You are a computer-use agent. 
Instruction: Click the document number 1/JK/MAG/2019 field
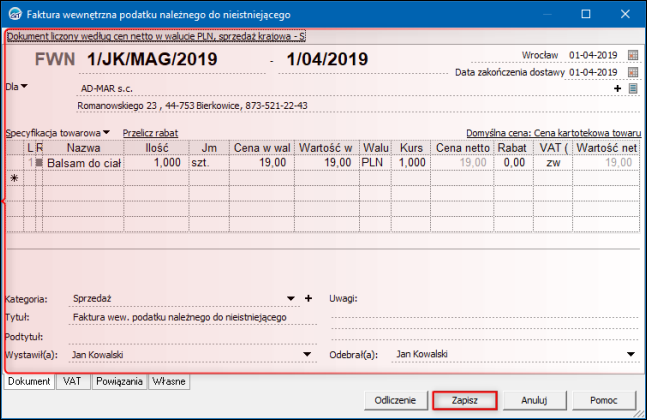point(172,60)
